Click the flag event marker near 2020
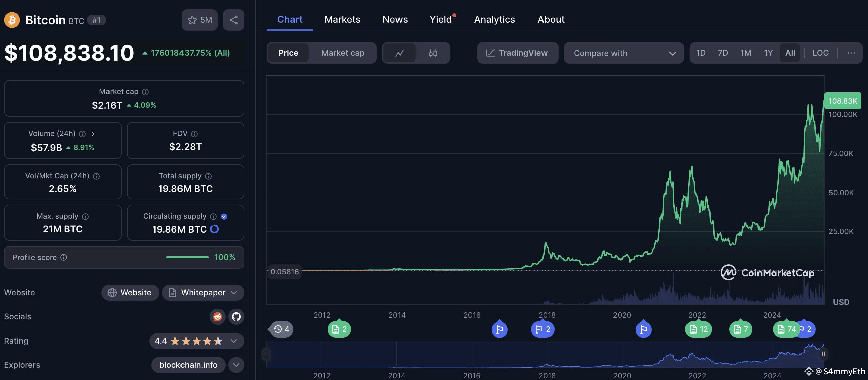The height and width of the screenshot is (380, 868). pyautogui.click(x=644, y=329)
